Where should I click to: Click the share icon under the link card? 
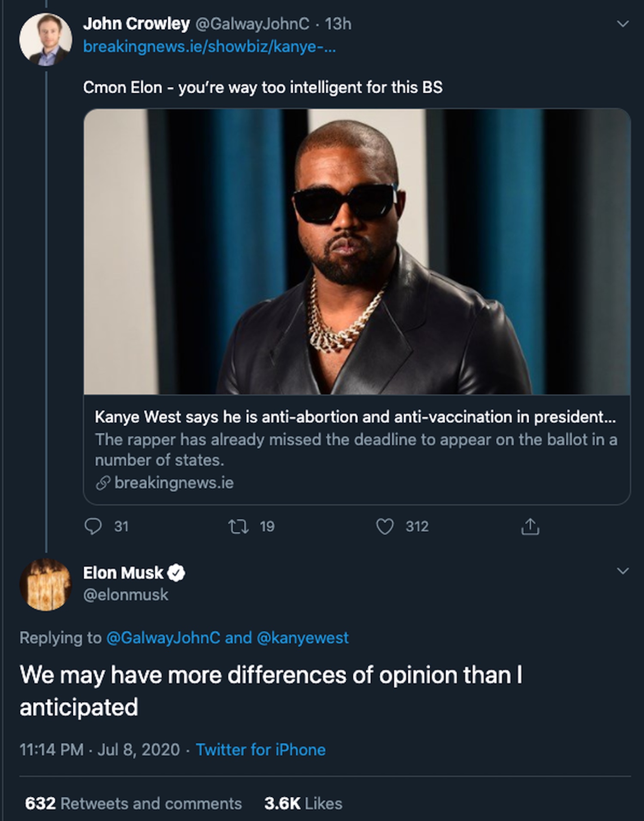pos(530,526)
